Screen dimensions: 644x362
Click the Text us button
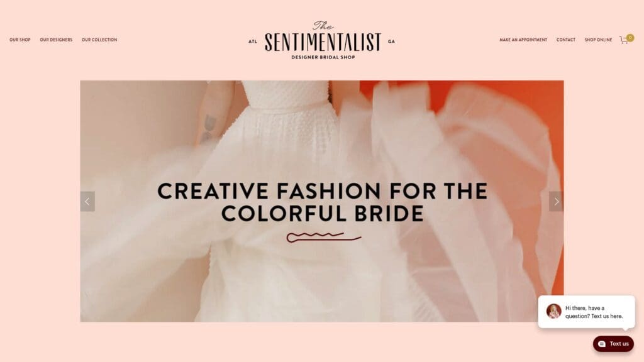pyautogui.click(x=613, y=344)
